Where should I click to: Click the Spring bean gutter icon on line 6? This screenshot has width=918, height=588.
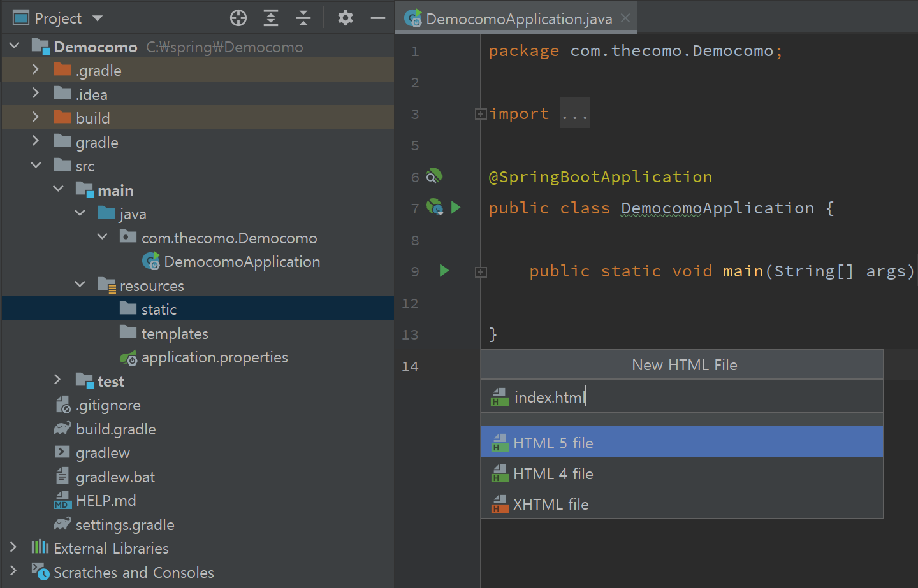pyautogui.click(x=434, y=176)
